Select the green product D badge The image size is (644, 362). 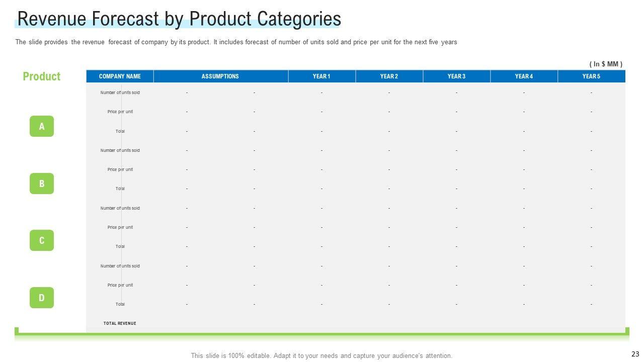[x=42, y=298]
